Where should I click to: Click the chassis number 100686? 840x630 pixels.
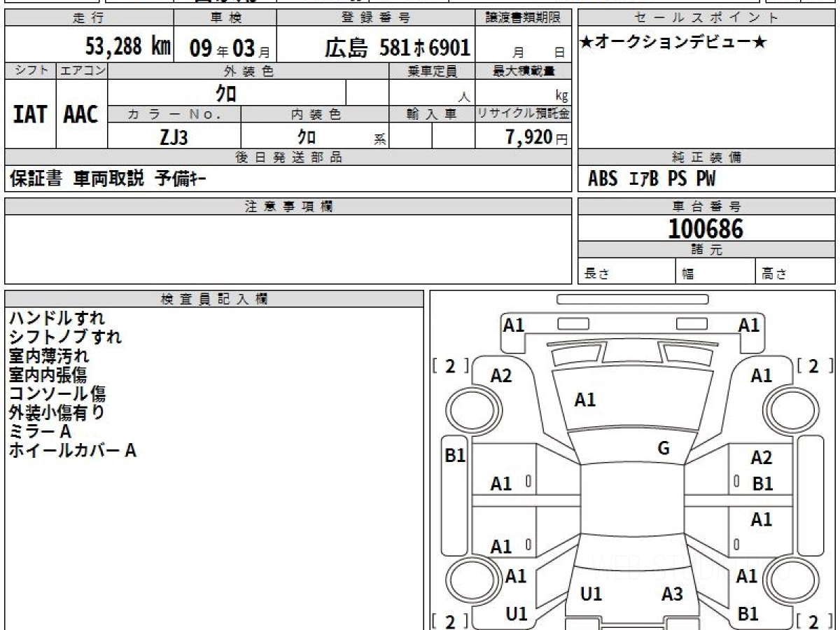coord(706,229)
